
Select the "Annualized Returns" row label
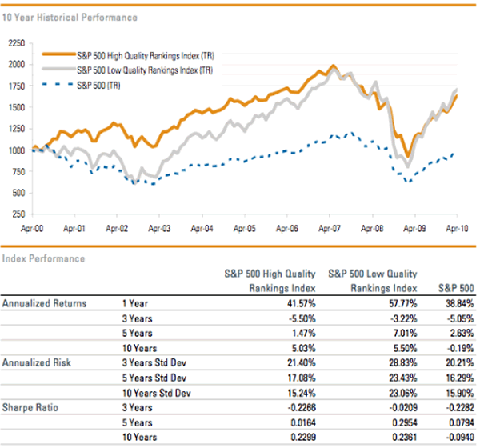tap(42, 304)
